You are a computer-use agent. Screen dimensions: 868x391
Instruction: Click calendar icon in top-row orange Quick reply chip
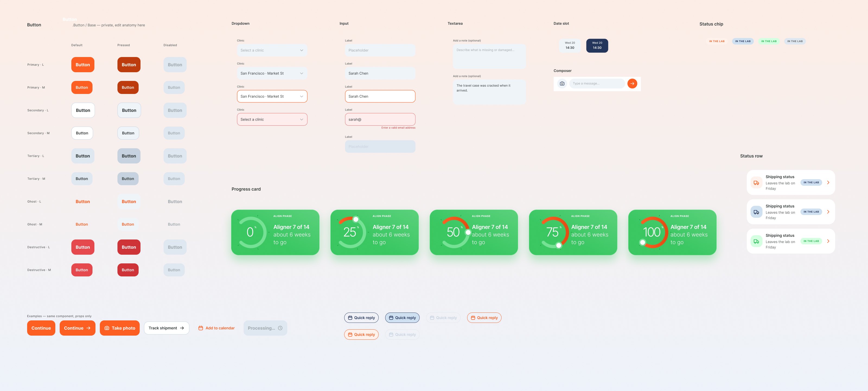pos(473,318)
